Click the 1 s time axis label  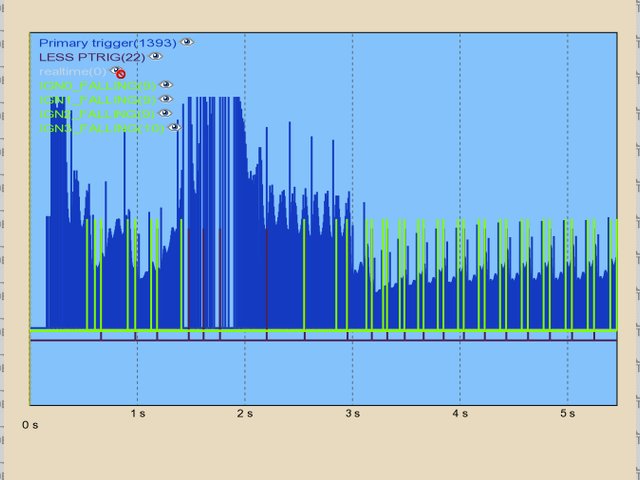(137, 413)
